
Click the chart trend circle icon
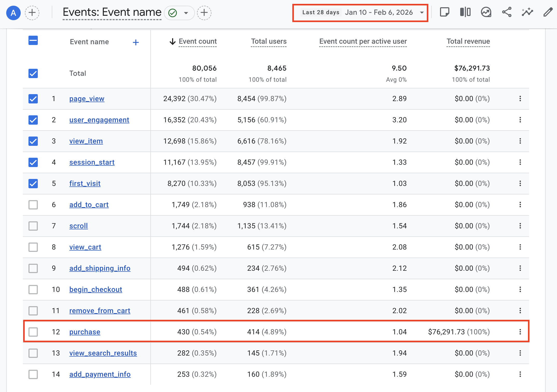click(x=486, y=12)
